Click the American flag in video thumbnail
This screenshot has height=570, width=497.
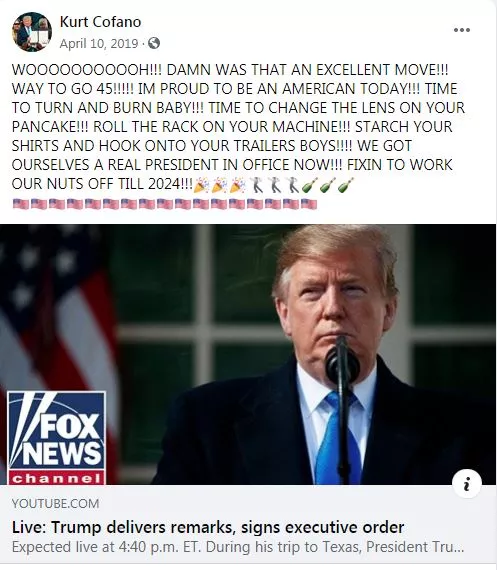point(55,309)
